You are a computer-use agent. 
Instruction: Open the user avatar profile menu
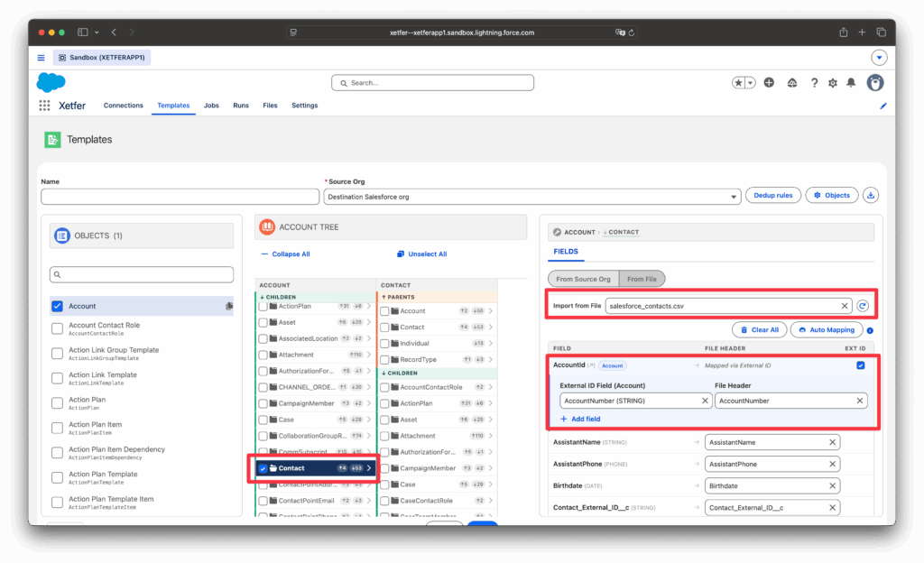(x=875, y=83)
